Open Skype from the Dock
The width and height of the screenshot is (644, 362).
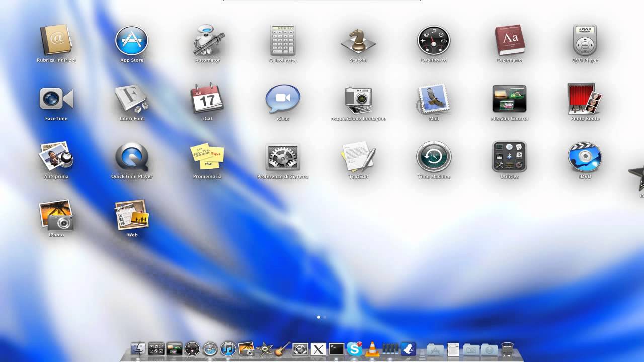pos(355,348)
